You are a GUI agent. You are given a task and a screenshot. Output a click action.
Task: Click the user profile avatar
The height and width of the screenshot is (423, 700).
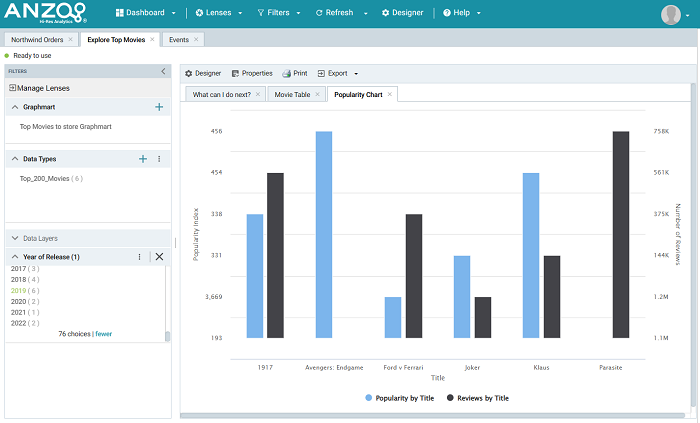pyautogui.click(x=671, y=14)
